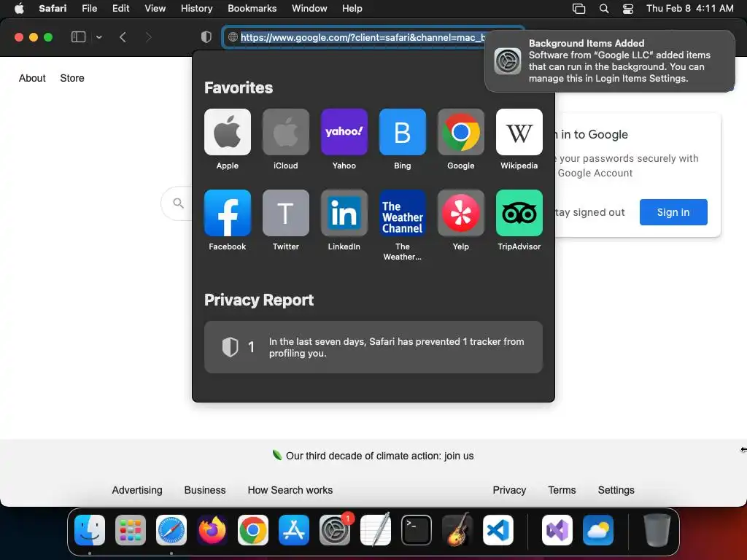Open the Terms footer link
This screenshot has height=560, width=747.
(x=562, y=490)
